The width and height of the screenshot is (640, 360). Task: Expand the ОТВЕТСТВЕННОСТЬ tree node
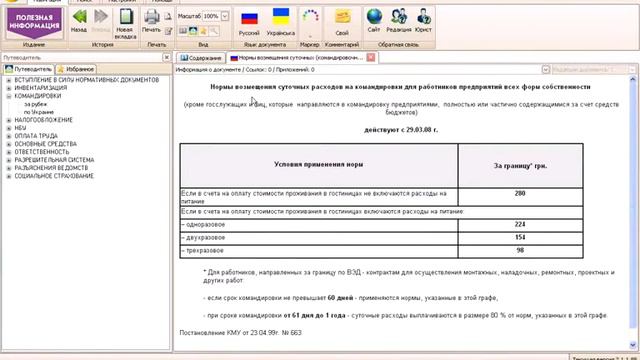coord(9,152)
